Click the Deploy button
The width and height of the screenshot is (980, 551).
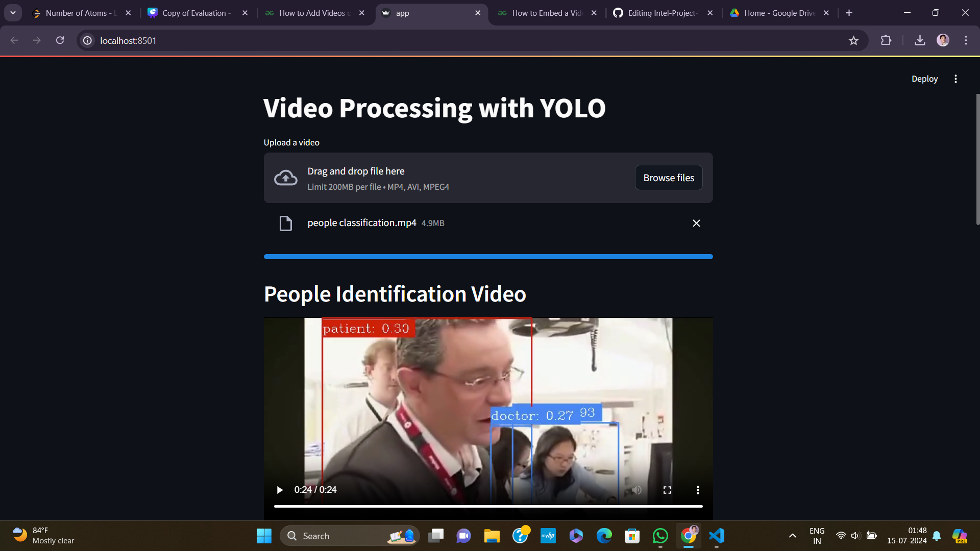[924, 79]
